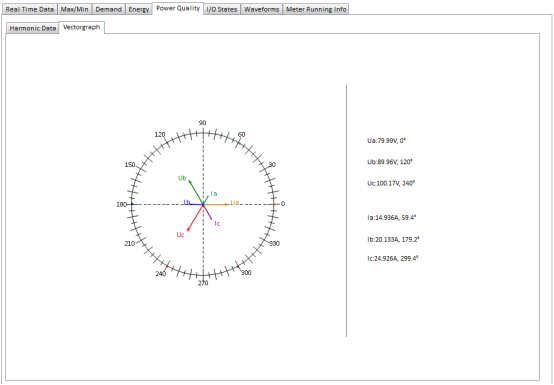Go to the Energy tab

click(x=138, y=9)
